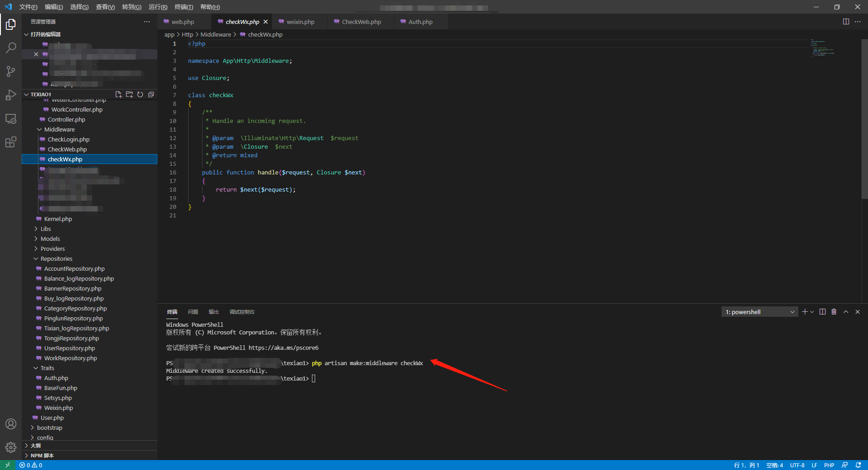Click the remote window indicator in status bar
Image resolution: width=868 pixels, height=470 pixels.
pos(8,465)
